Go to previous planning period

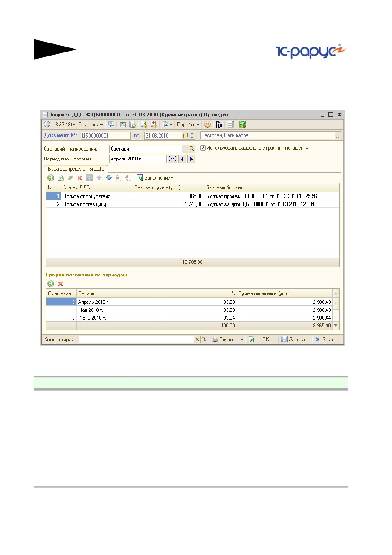coord(182,159)
